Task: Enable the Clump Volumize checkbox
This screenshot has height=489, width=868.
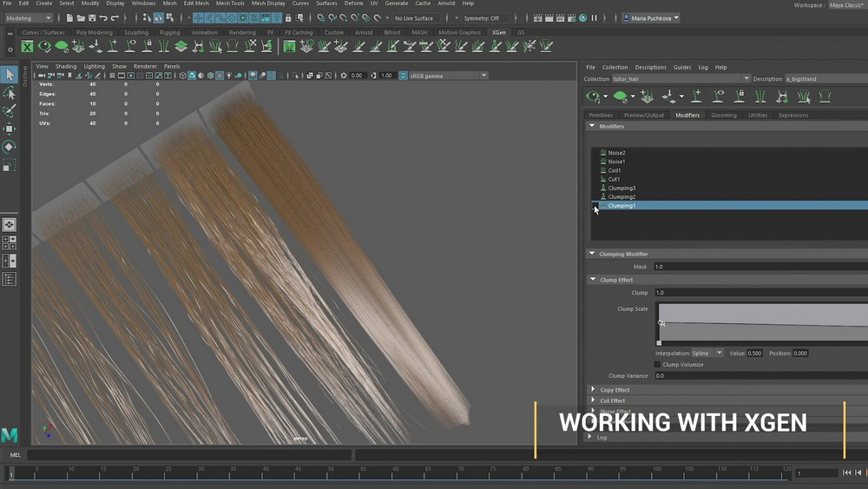Action: 658,365
